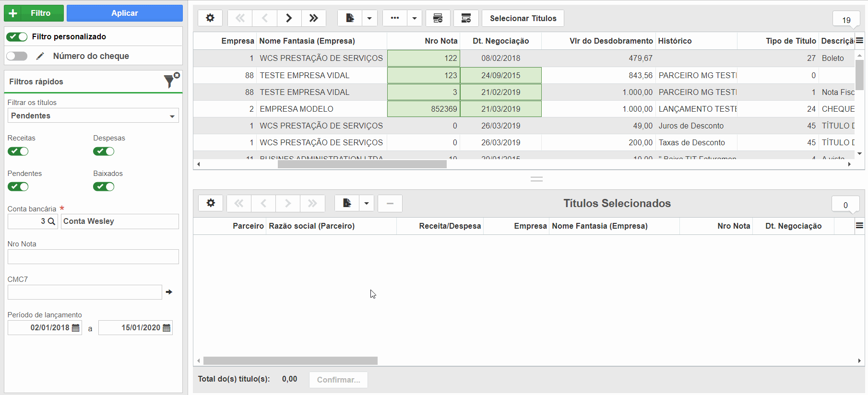This screenshot has width=868, height=395.
Task: Open upper grid column menu icon
Action: [859, 41]
